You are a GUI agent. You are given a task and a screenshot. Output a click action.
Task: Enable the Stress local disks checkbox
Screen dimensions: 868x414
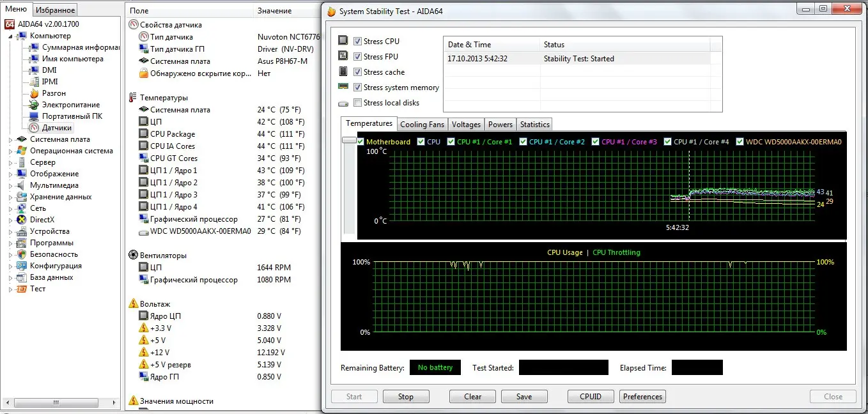[x=357, y=103]
